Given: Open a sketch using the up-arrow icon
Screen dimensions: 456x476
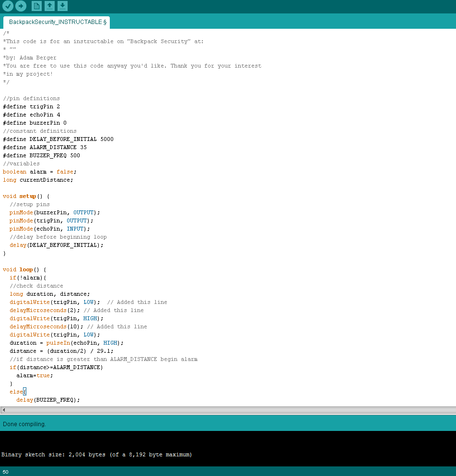Looking at the screenshot, I should 50,6.
